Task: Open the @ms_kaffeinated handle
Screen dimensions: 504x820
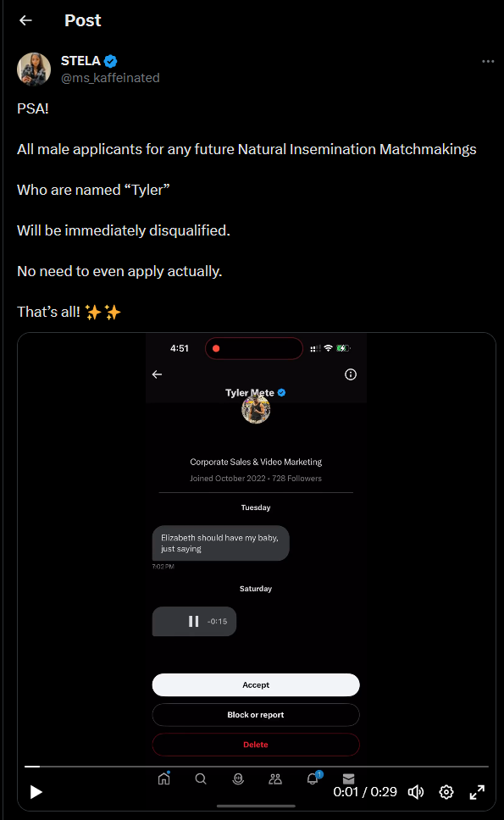Action: point(110,78)
